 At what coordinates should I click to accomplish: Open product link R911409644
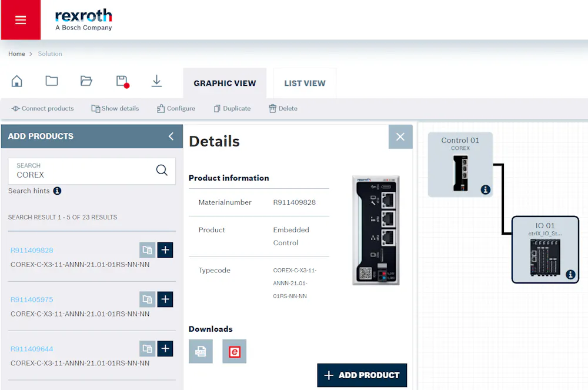pyautogui.click(x=32, y=349)
